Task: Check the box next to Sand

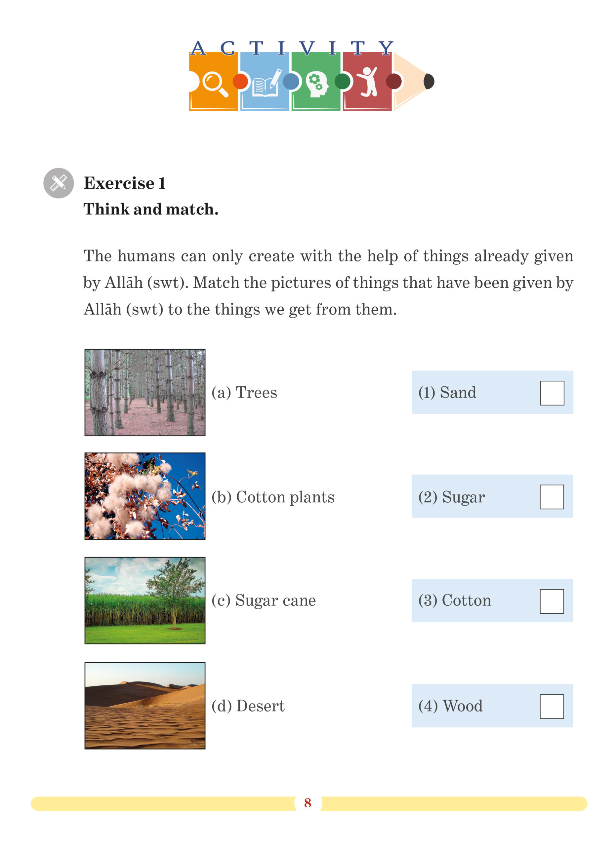Action: point(552,393)
